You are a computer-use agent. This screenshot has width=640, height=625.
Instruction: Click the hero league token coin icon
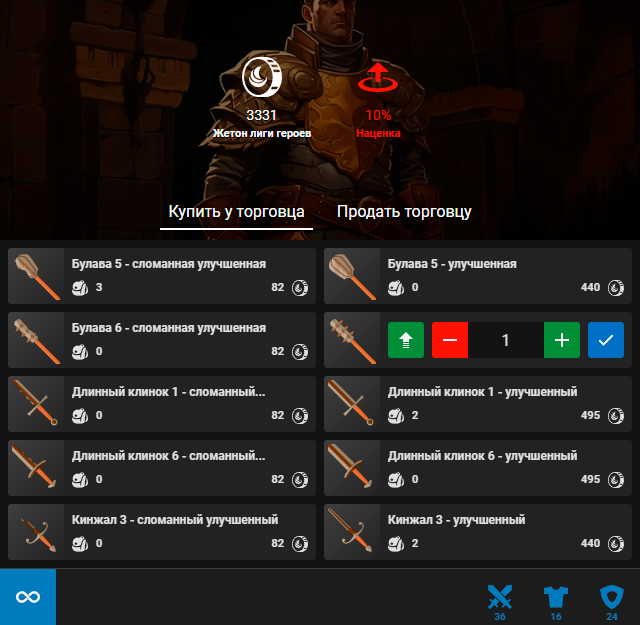point(261,78)
